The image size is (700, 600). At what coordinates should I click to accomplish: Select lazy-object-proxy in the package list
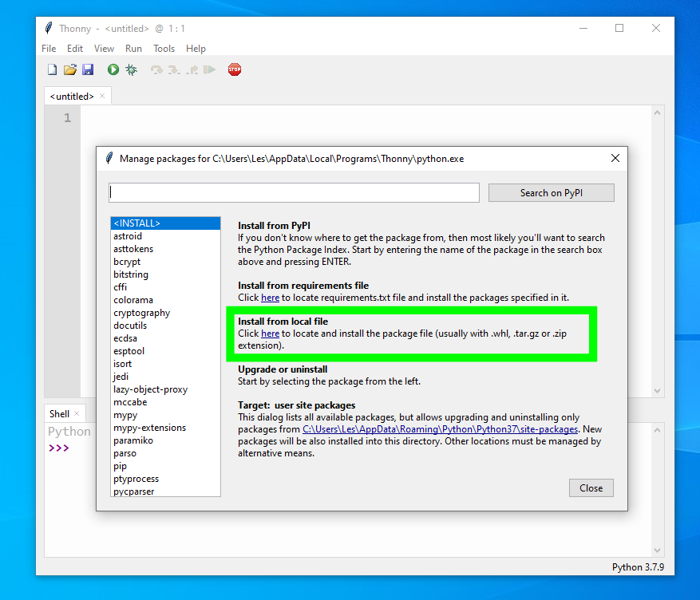(165, 389)
